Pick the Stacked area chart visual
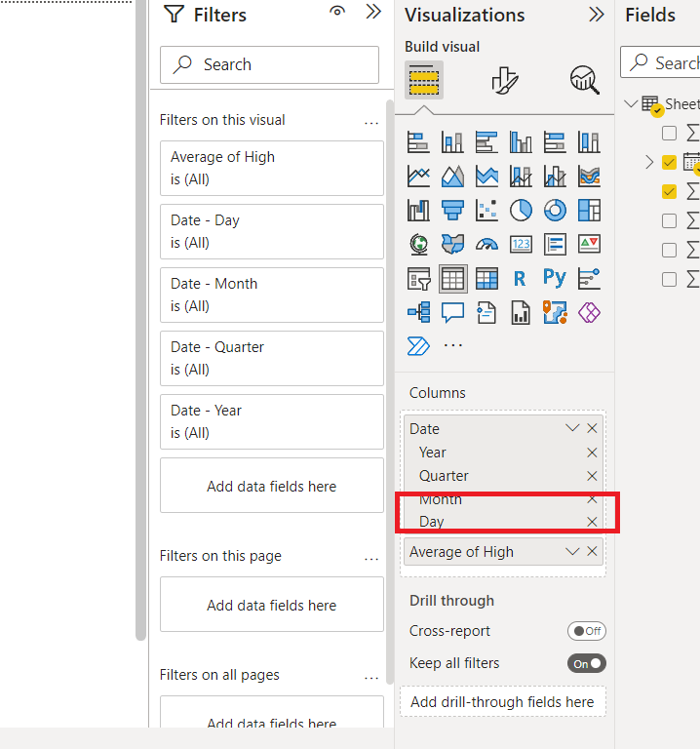 click(486, 177)
